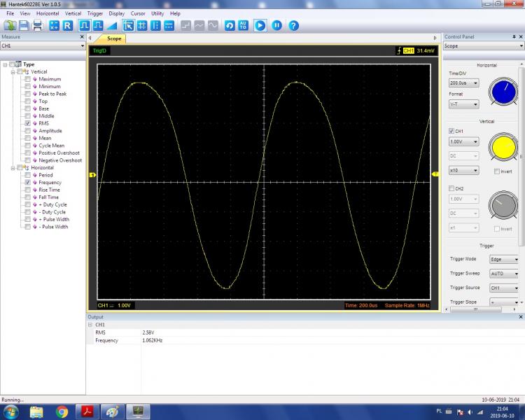Enable the Peak to Peak measurement checkbox
The height and width of the screenshot is (420, 525).
(28, 94)
